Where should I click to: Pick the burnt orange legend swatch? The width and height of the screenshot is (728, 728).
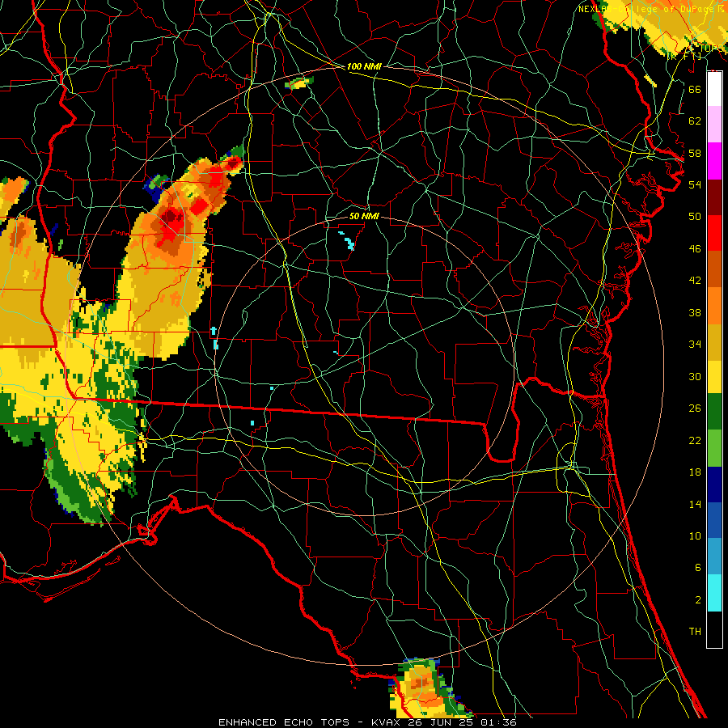tap(714, 269)
